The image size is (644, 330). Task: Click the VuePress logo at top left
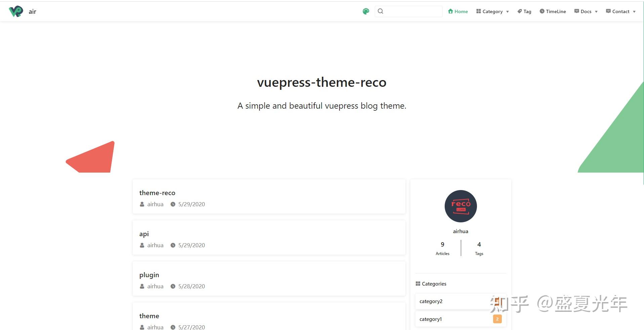(16, 11)
